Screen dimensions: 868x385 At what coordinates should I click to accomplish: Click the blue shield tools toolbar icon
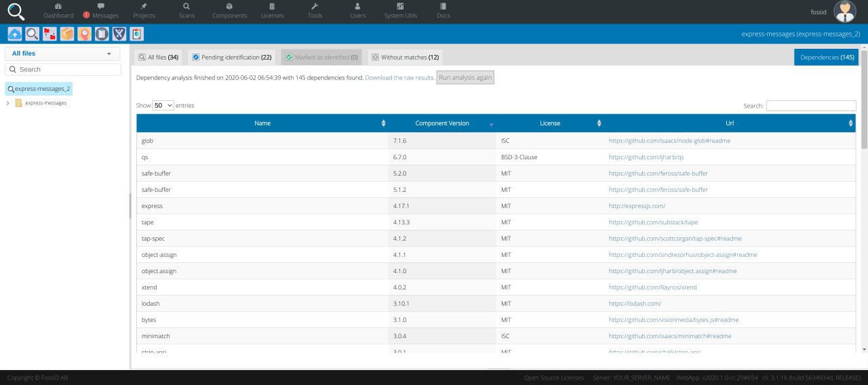[119, 34]
